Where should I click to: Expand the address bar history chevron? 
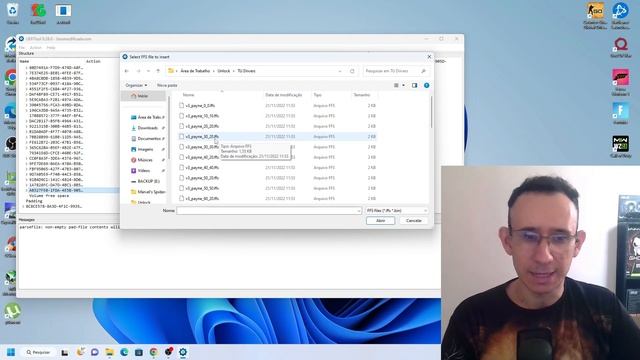tap(340, 71)
